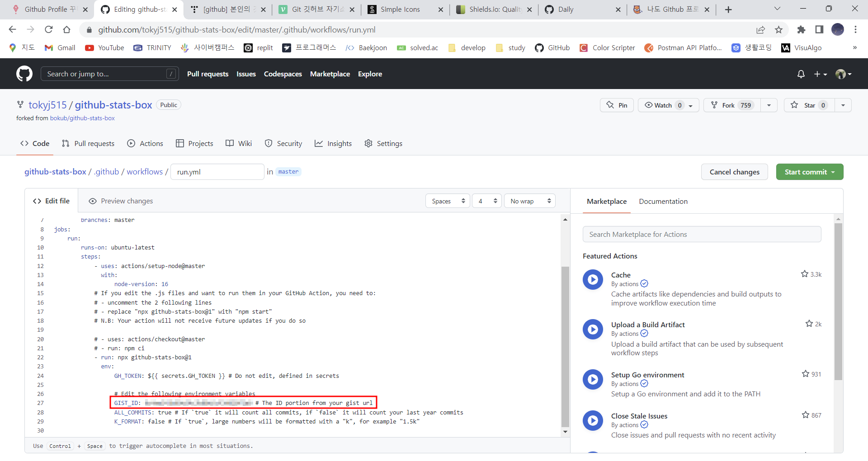This screenshot has width=868, height=461.
Task: Select the Edit file tab
Action: pos(51,201)
